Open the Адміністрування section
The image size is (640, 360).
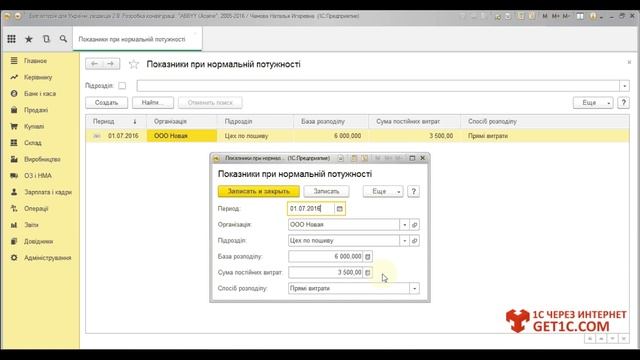pyautogui.click(x=47, y=258)
